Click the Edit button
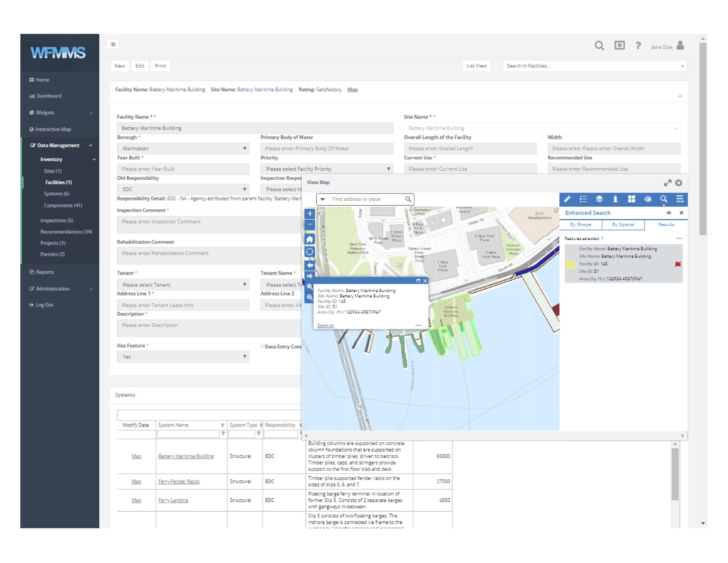 point(140,66)
